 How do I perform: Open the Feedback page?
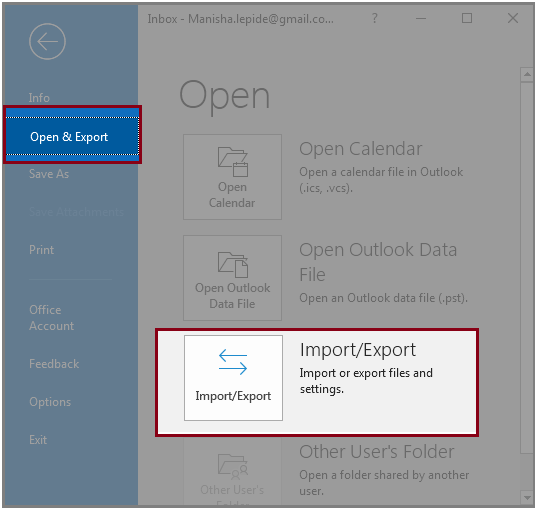54,364
